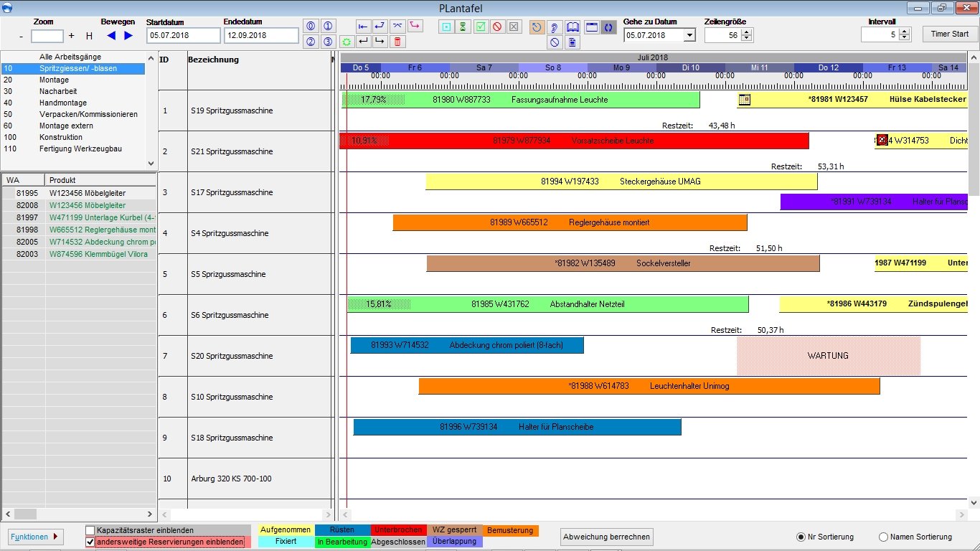Select the 50 Verpacken/Kommissionieren operation

(x=73, y=114)
